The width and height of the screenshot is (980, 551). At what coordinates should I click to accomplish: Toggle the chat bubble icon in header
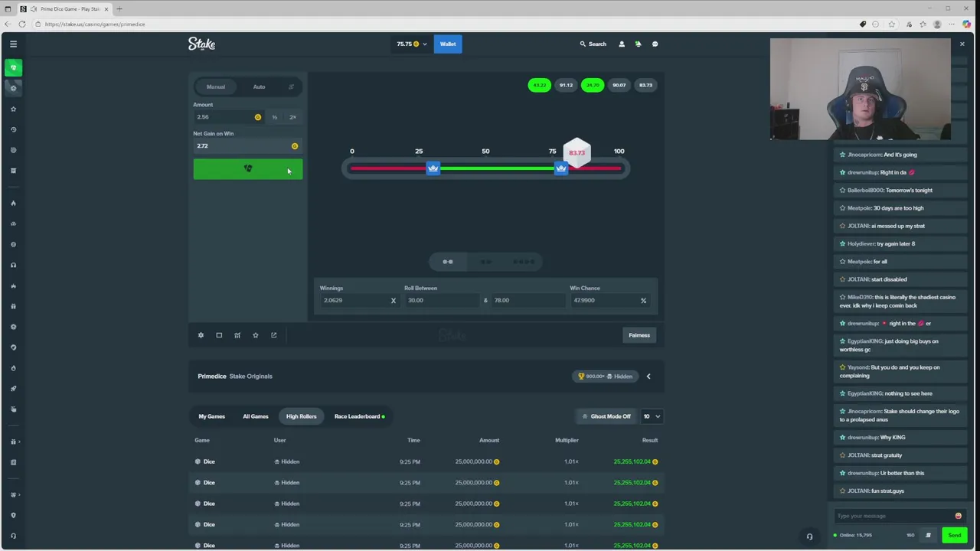655,44
